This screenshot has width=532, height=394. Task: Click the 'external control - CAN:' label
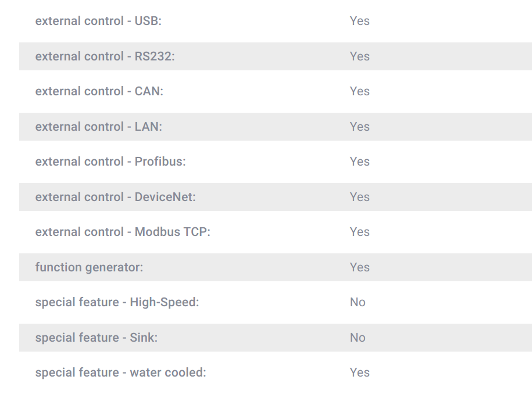pyautogui.click(x=99, y=91)
